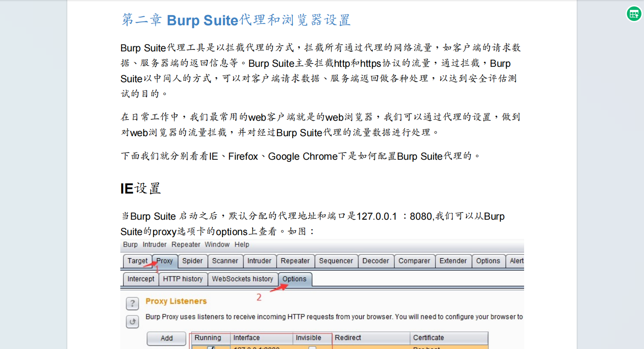Switch to the Alerts tab

(516, 261)
